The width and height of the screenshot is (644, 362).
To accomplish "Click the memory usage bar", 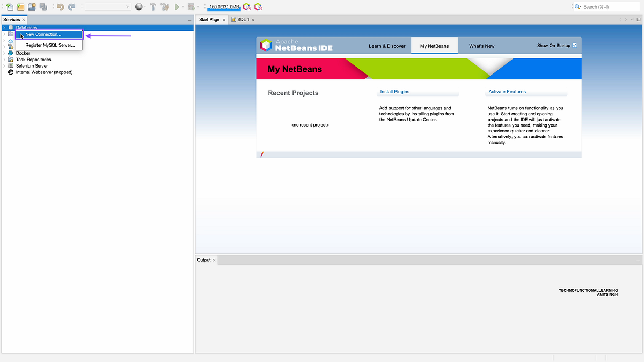I will pos(223,6).
